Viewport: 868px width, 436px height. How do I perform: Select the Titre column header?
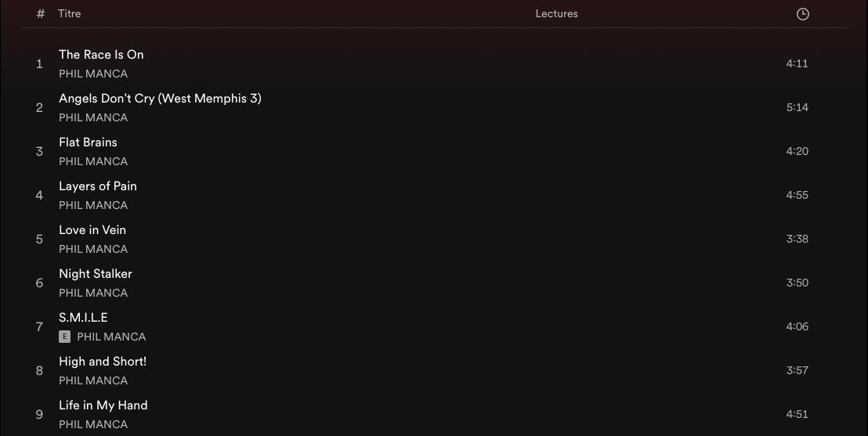point(69,14)
